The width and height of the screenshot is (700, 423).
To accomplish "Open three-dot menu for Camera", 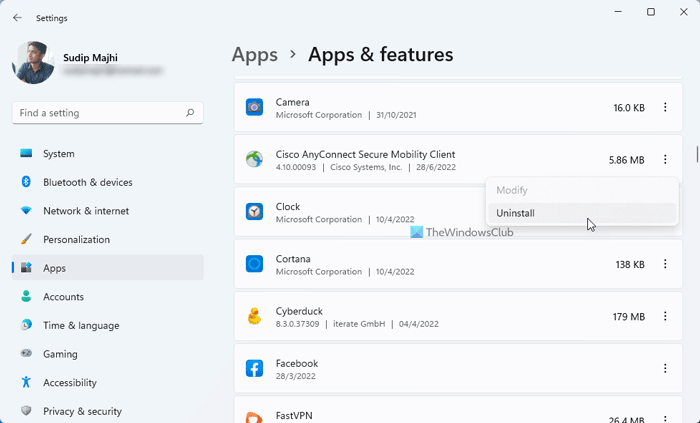I will click(665, 107).
